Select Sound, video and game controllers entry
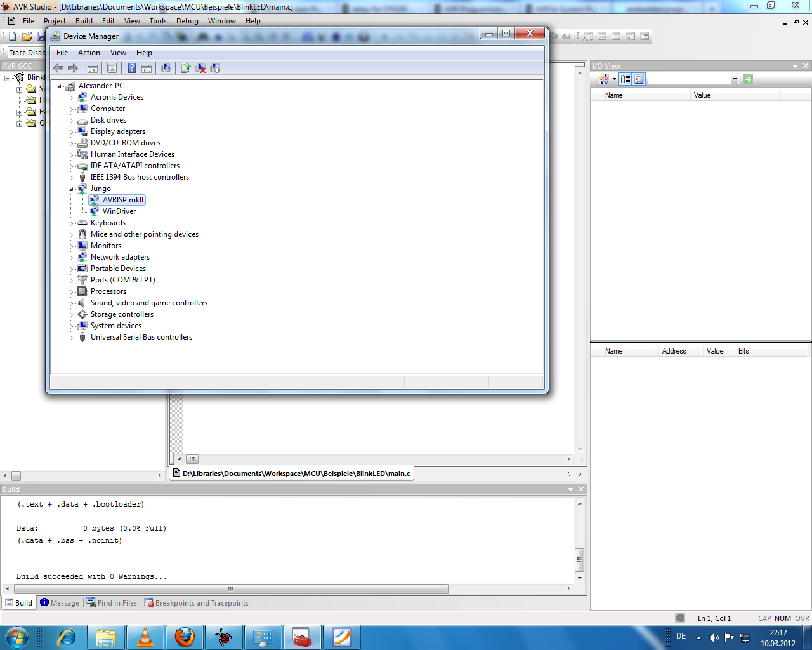This screenshot has width=812, height=650. click(x=149, y=303)
